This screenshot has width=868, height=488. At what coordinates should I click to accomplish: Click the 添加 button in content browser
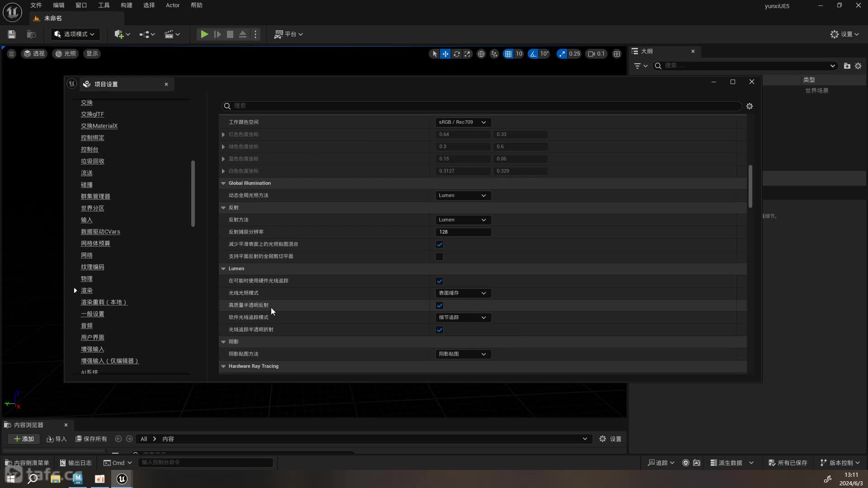(x=24, y=439)
